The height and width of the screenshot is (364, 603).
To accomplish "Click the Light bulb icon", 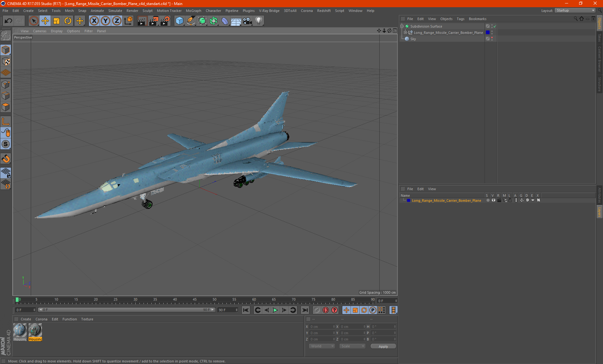I will click(258, 21).
